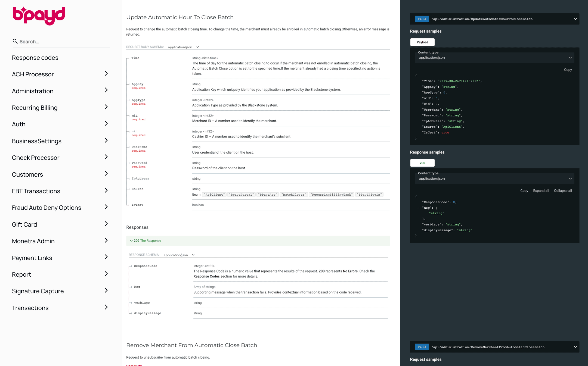Screen dimensions: 588x366
Task: Open Recurring Billing menu item
Action: [x=35, y=108]
